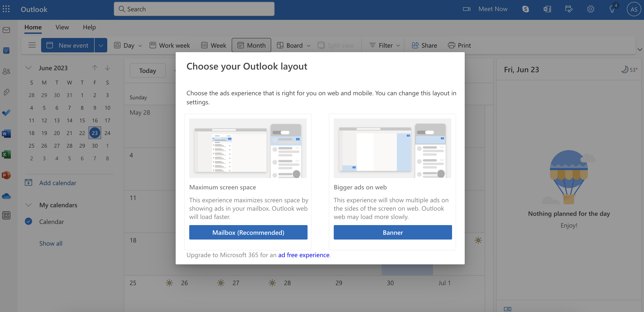Click the Today button
This screenshot has height=312, width=644.
tap(147, 70)
